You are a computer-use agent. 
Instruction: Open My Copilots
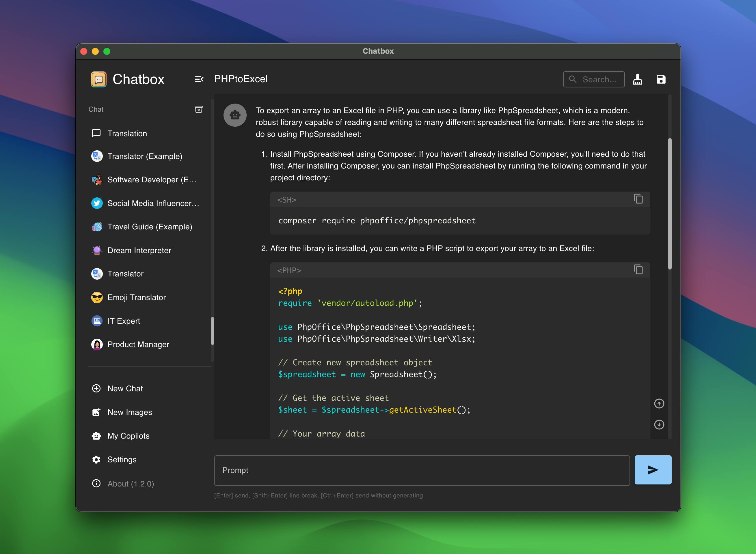(x=147, y=436)
